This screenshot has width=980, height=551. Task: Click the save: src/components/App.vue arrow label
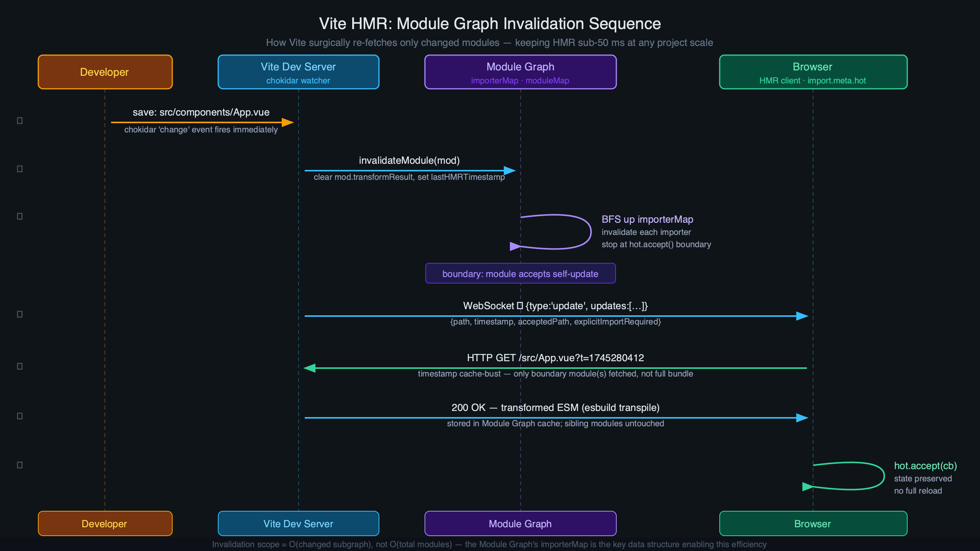coord(201,112)
